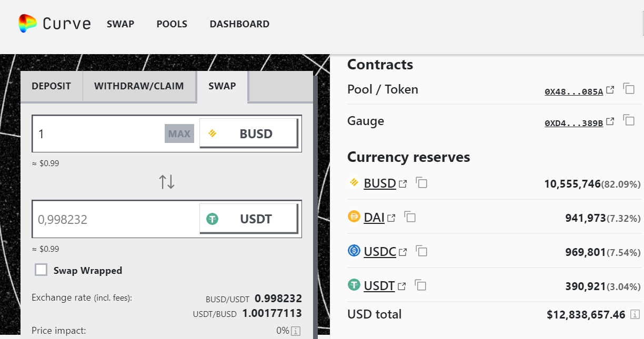Open the USD total info icon
Screen dimensions: 644x339
(635, 314)
